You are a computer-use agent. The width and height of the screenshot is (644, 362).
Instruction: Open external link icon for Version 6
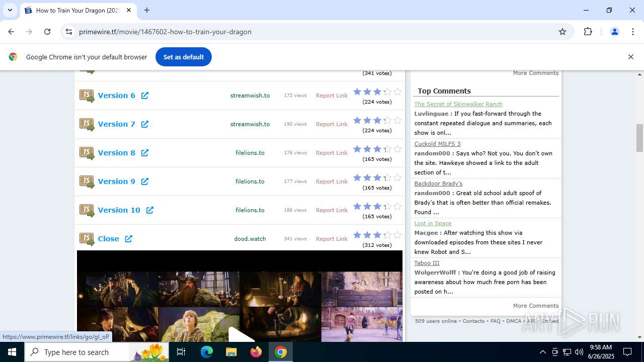point(145,96)
